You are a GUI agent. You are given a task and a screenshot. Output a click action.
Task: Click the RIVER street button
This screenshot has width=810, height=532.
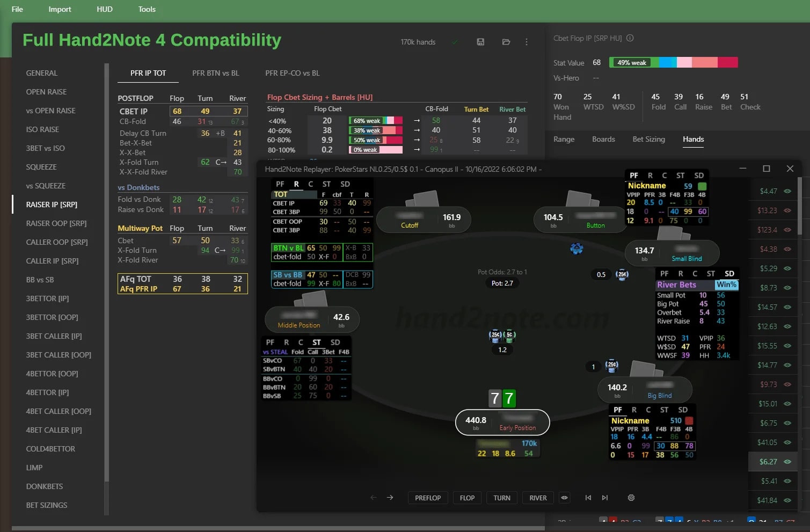pos(538,498)
